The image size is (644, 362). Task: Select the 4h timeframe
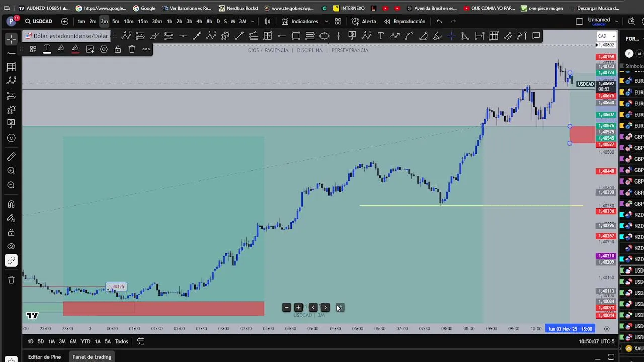coord(199,21)
